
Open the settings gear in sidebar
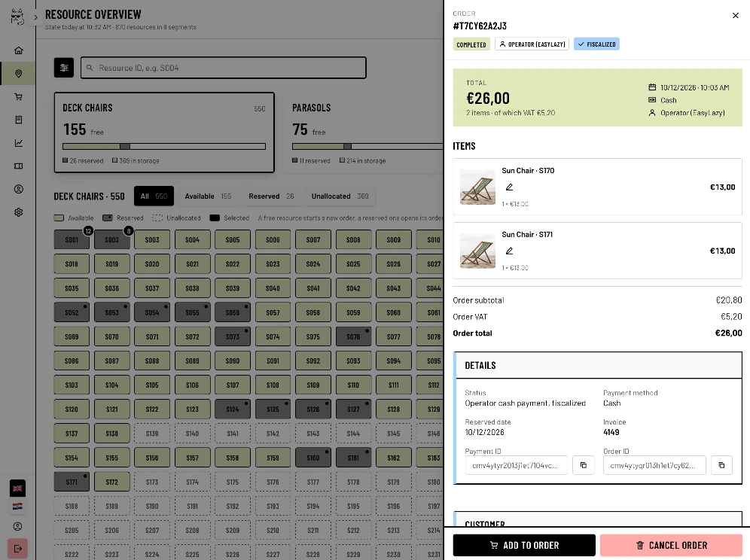pos(19,212)
